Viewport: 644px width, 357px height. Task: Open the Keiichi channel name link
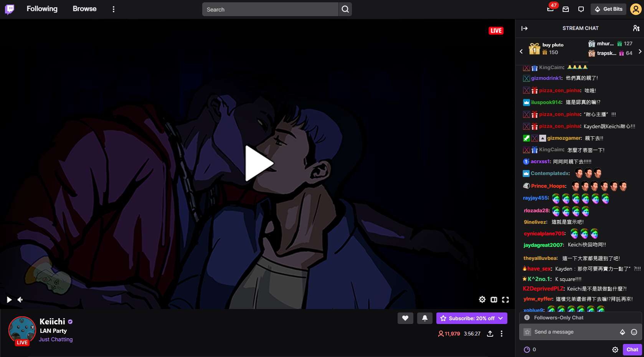(x=53, y=322)
